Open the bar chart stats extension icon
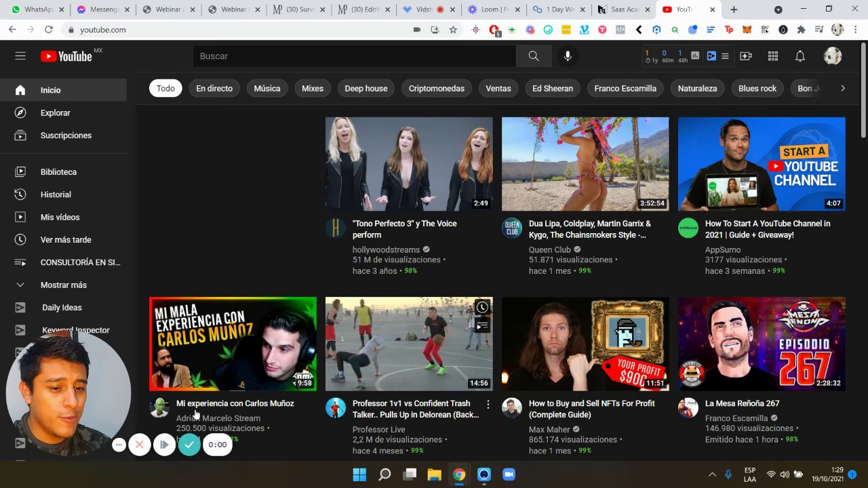 tap(695, 56)
